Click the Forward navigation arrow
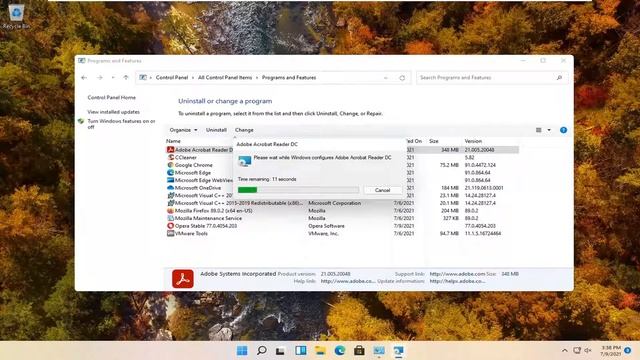This screenshot has width=640, height=360. click(x=100, y=78)
